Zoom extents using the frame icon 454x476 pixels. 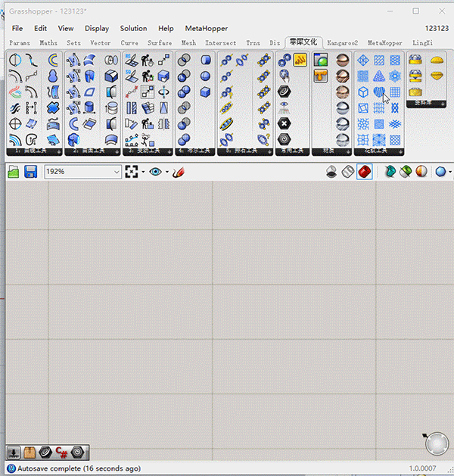tap(132, 172)
